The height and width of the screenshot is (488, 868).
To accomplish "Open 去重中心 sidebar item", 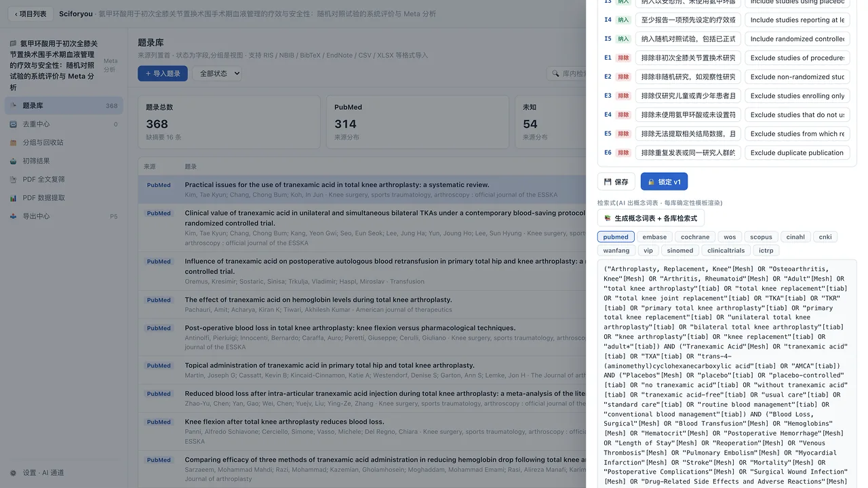I will (64, 124).
